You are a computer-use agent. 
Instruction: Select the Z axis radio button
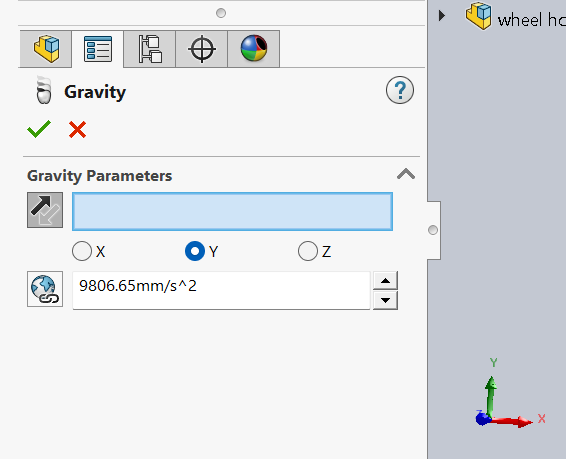pyautogui.click(x=308, y=251)
